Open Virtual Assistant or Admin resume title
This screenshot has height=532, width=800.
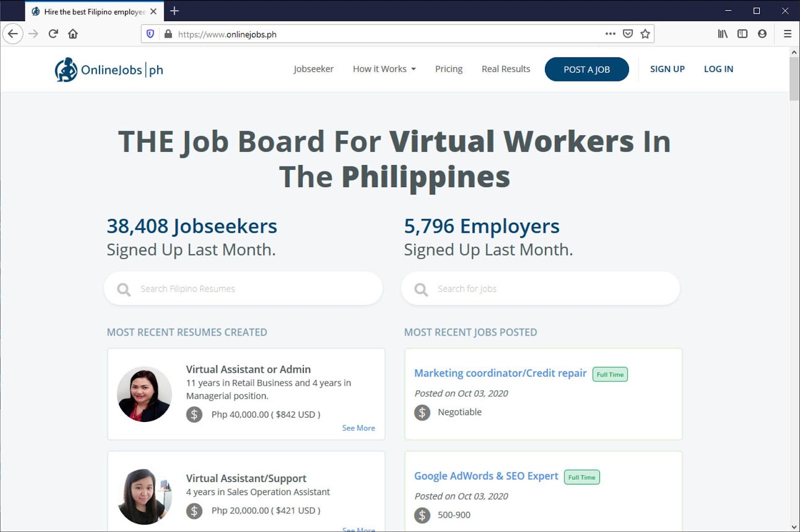[248, 369]
